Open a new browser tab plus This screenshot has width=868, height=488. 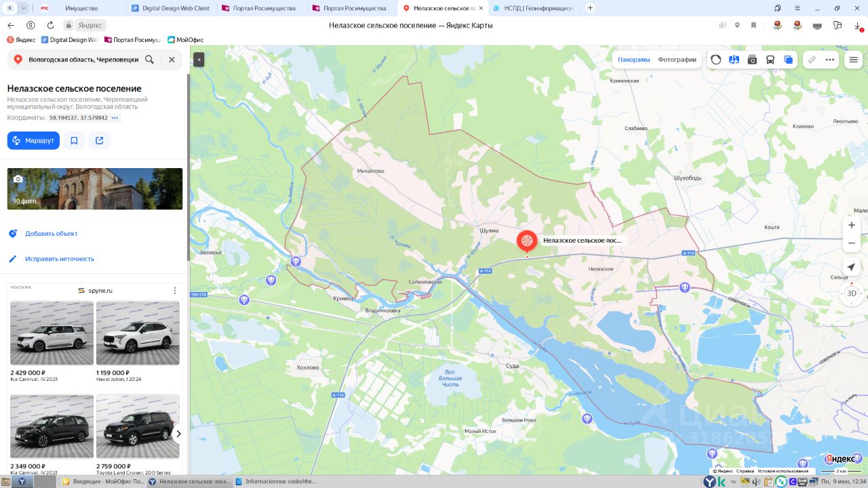point(590,8)
